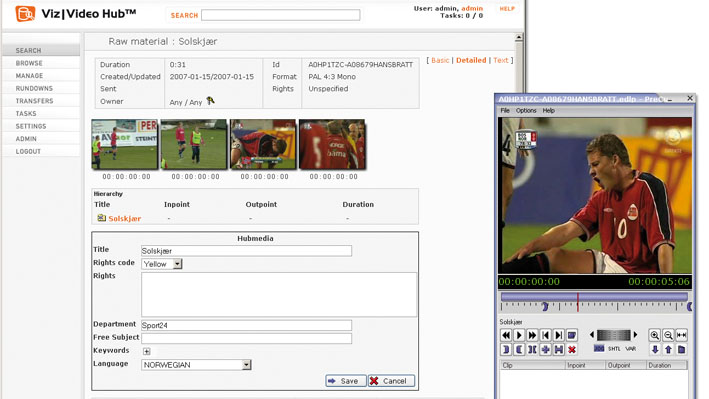Click the owner edit icon beside Any / Any

(210, 100)
